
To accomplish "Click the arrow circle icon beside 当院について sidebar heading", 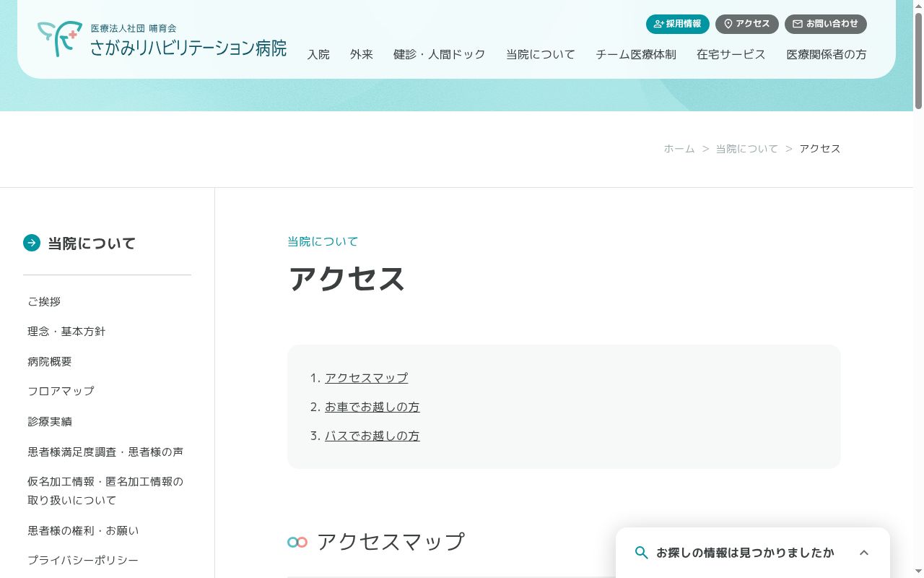I will click(32, 243).
